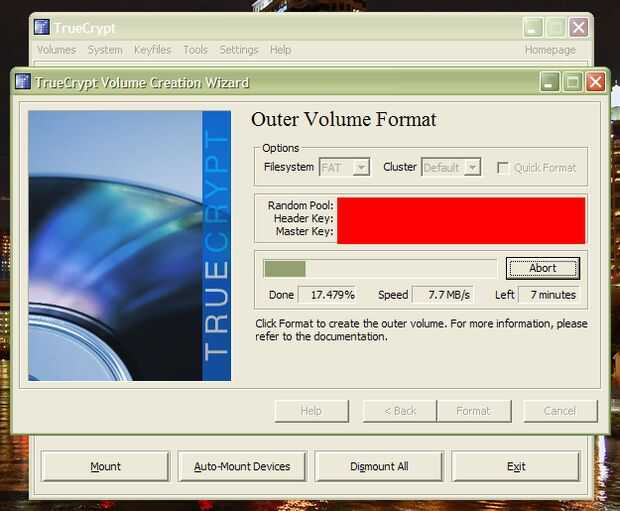Screen dimensions: 620x511
Task: Click the Done 17.479% field
Action: (x=327, y=295)
